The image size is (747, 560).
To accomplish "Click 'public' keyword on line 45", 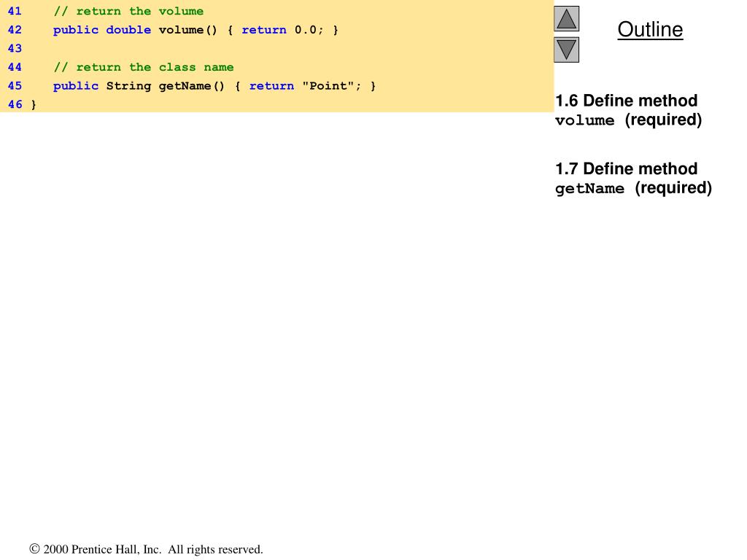I will pyautogui.click(x=76, y=86).
